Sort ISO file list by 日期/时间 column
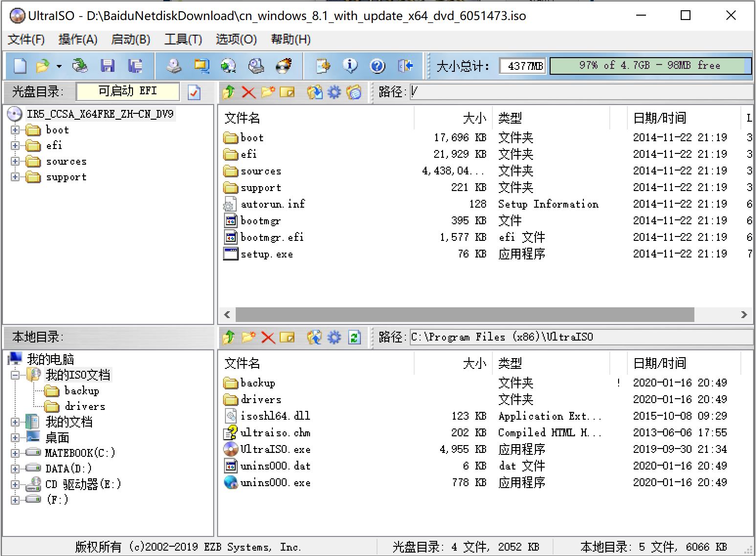 click(x=684, y=118)
